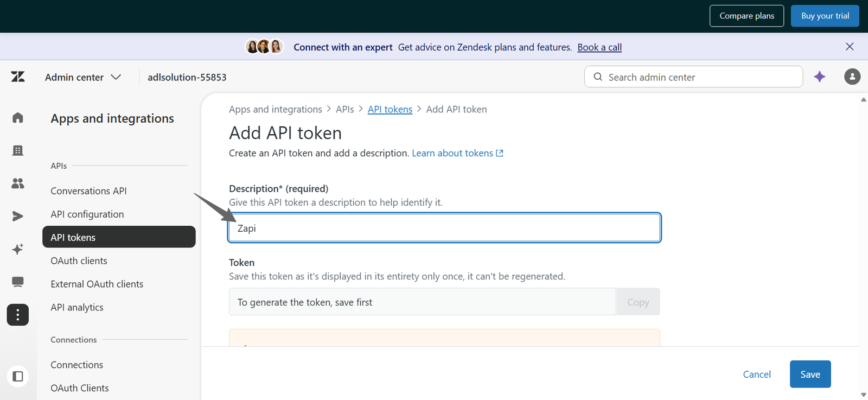The image size is (868, 400).
Task: Open Connections item in sidebar
Action: coord(76,365)
